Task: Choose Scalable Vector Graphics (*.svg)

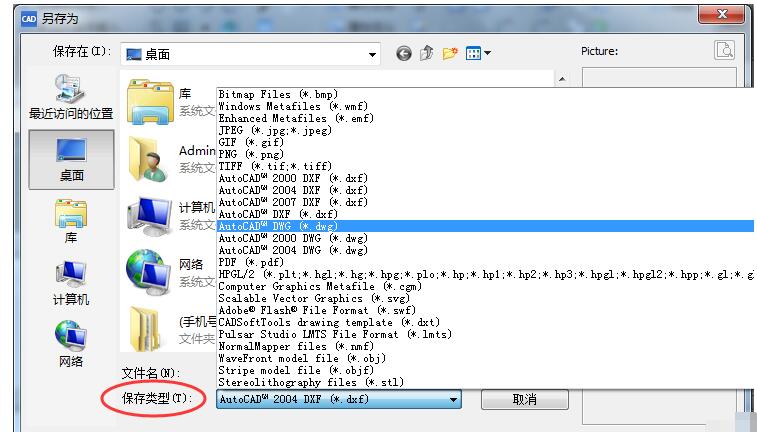Action: tap(485, 298)
